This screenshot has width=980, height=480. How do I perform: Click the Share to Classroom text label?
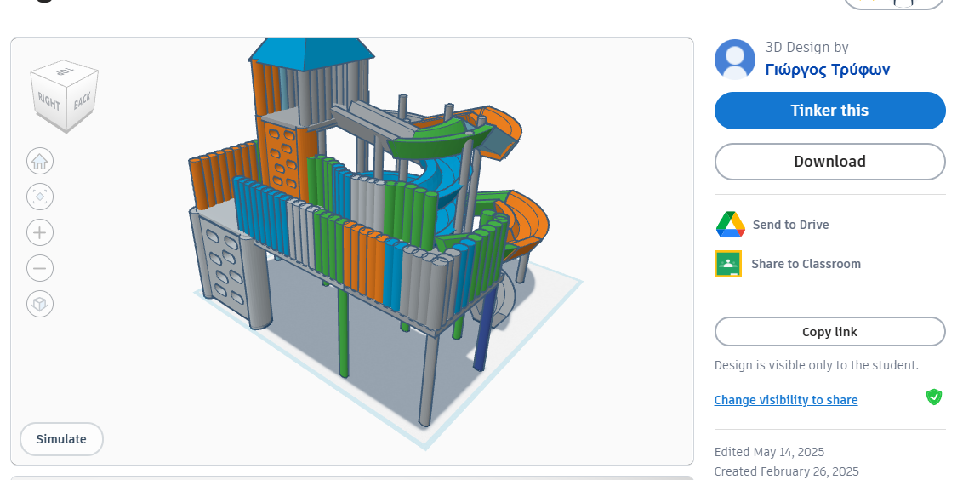tap(806, 264)
